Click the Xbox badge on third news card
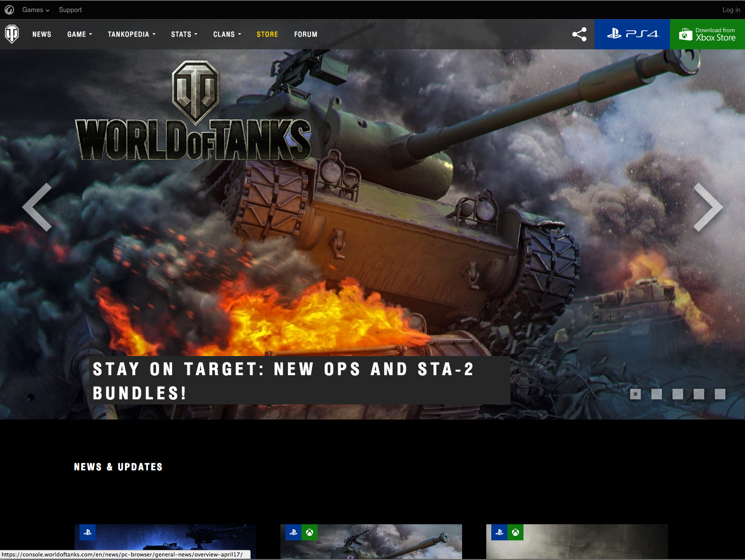Viewport: 745px width, 560px height. pos(515,532)
